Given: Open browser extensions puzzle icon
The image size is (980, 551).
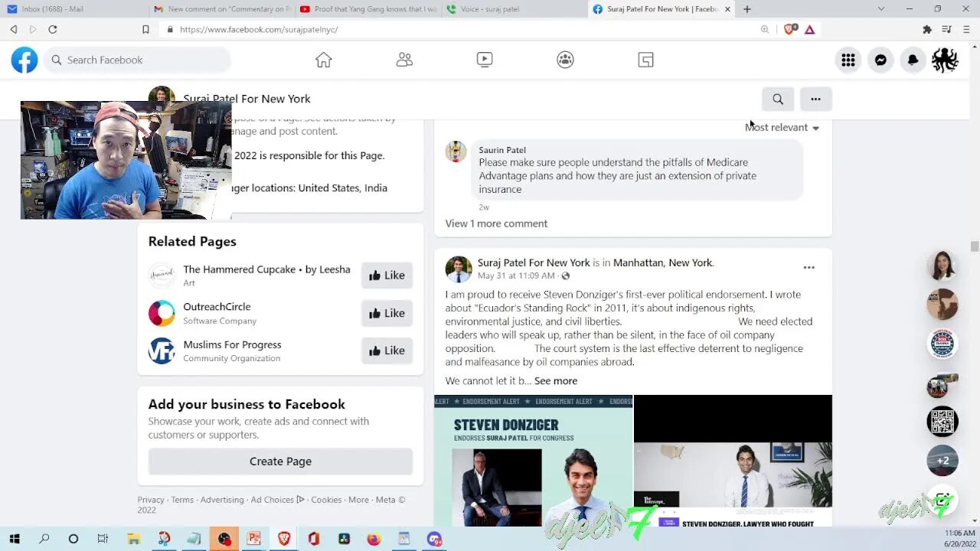Looking at the screenshot, I should (x=927, y=29).
